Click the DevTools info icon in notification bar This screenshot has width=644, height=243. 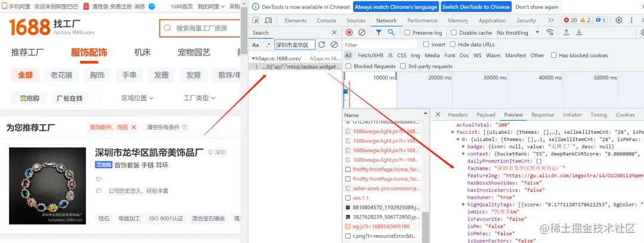click(x=255, y=7)
